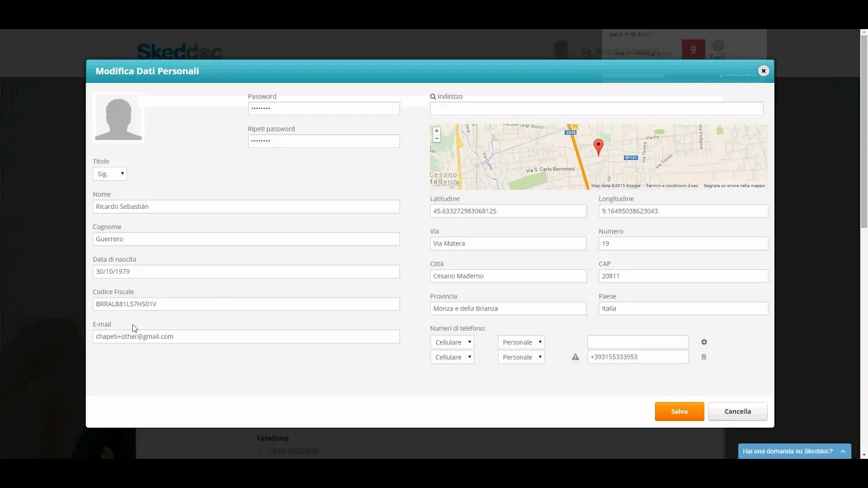This screenshot has width=868, height=488.
Task: Focus the Password field
Action: pos(323,108)
